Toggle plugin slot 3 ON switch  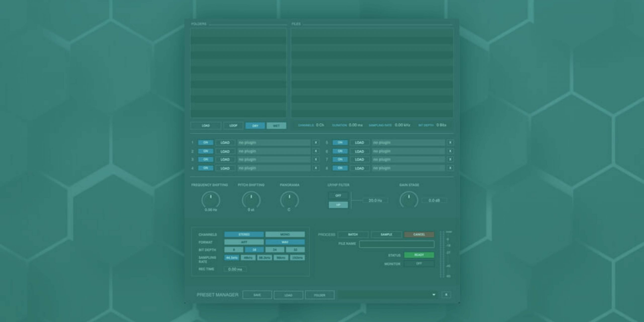(x=206, y=159)
